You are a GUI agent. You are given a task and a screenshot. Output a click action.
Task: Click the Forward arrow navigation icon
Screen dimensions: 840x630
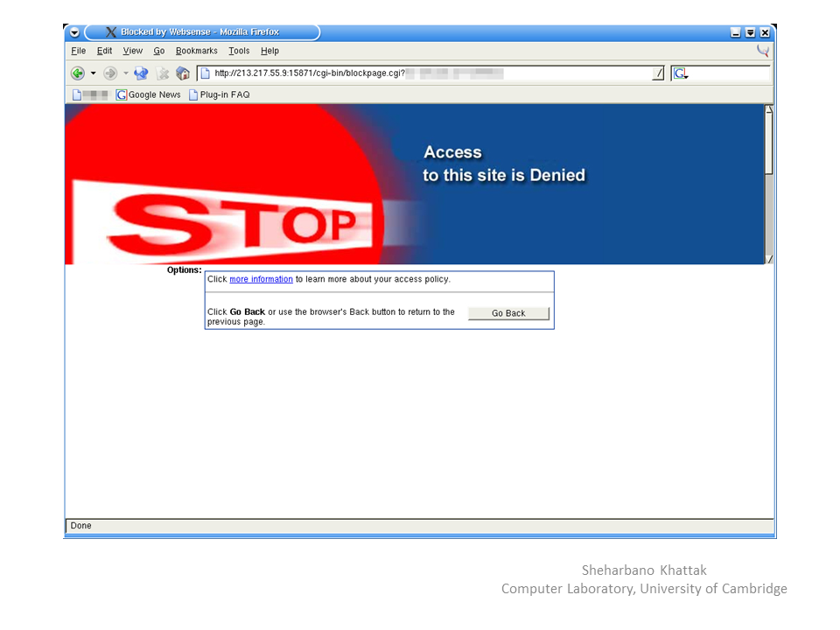110,73
